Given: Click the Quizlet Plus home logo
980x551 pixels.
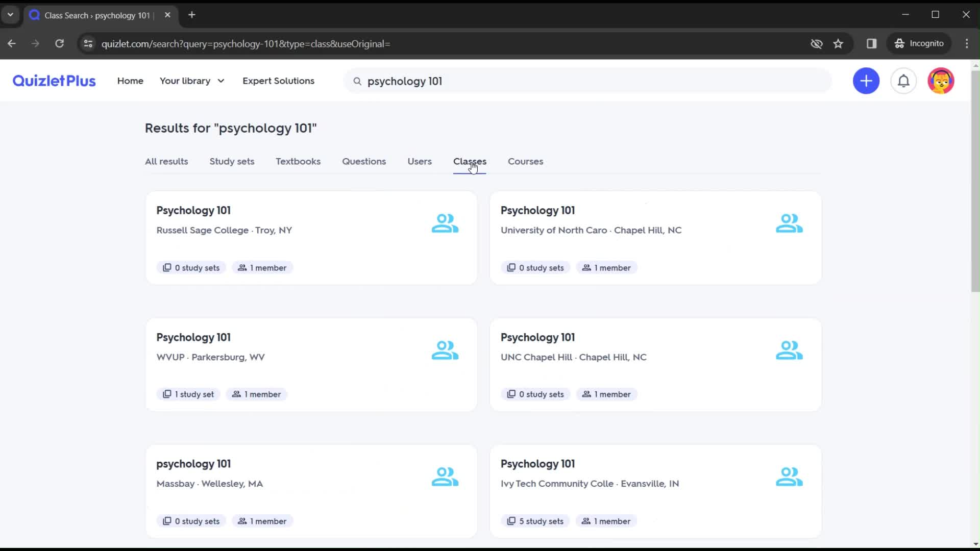Looking at the screenshot, I should (x=54, y=81).
